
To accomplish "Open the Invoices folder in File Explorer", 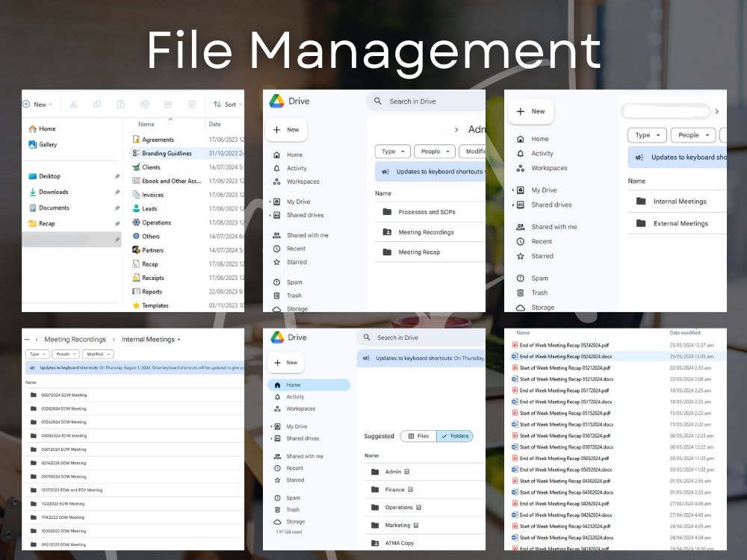I will click(x=148, y=195).
